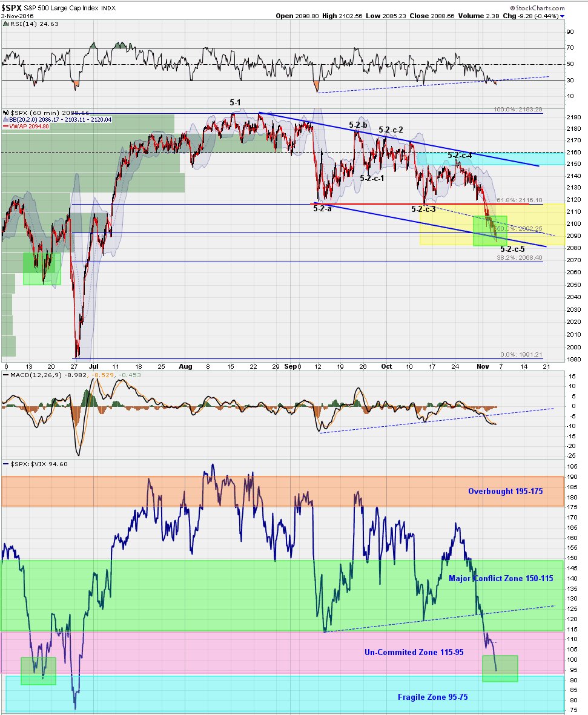The width and height of the screenshot is (588, 715).
Task: Select the 5-1 wave annotation
Action: (x=236, y=102)
